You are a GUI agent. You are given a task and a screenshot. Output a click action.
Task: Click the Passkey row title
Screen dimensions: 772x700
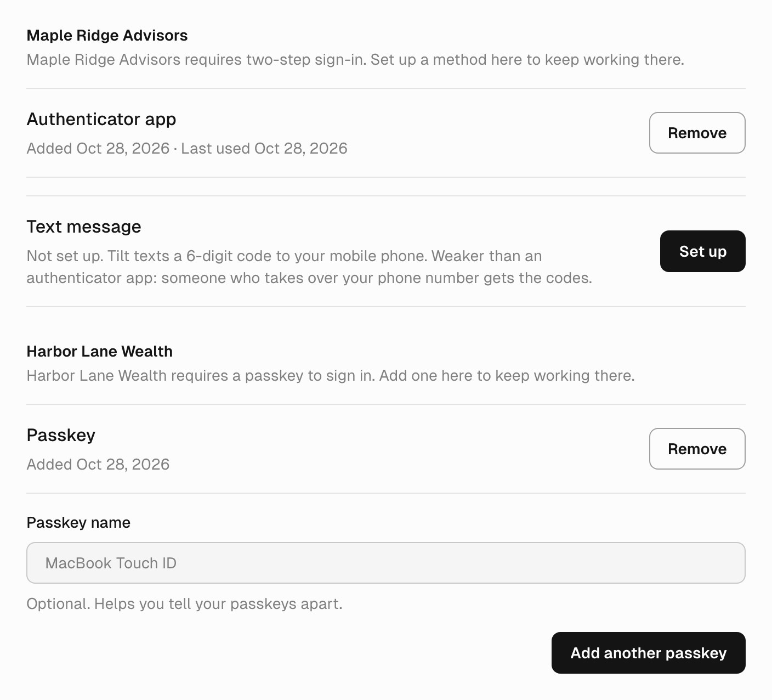point(61,435)
